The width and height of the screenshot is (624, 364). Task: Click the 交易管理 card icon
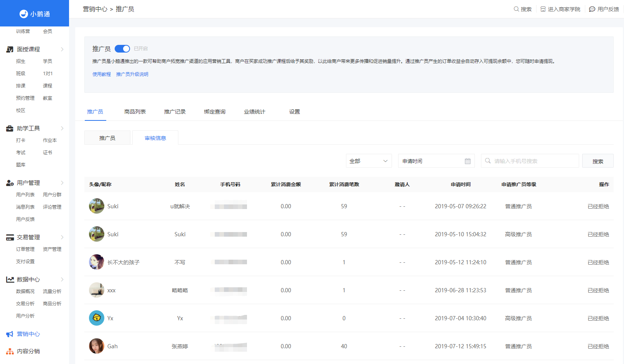click(10, 237)
